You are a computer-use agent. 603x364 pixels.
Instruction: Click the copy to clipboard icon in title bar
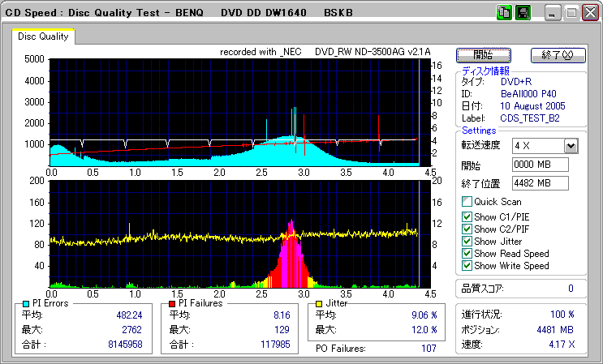(x=503, y=13)
